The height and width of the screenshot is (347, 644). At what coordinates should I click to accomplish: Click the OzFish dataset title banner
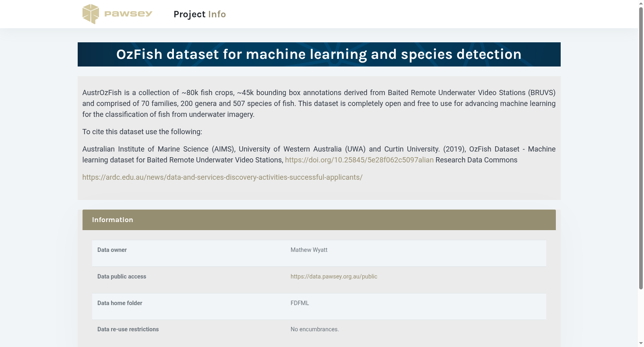319,54
